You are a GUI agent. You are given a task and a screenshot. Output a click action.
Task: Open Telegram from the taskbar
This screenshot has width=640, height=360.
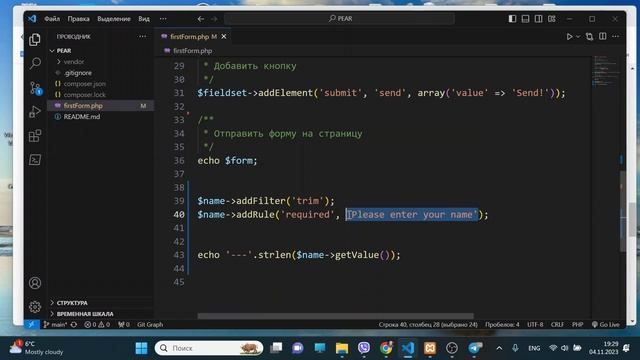[x=474, y=348]
